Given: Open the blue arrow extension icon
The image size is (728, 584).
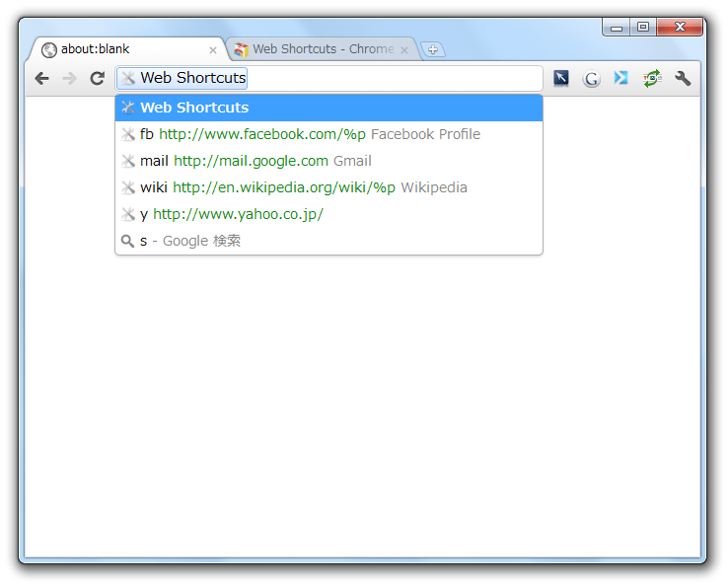Looking at the screenshot, I should (x=620, y=78).
